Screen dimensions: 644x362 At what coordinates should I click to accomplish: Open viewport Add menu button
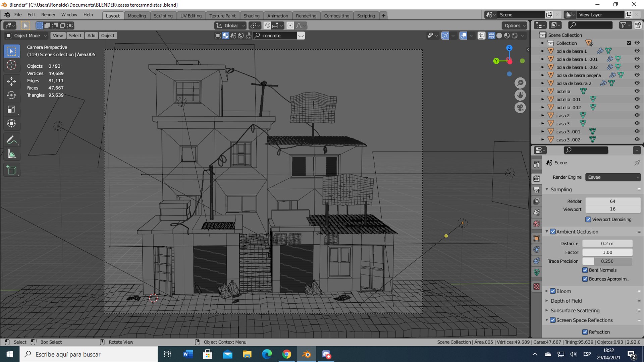point(91,36)
